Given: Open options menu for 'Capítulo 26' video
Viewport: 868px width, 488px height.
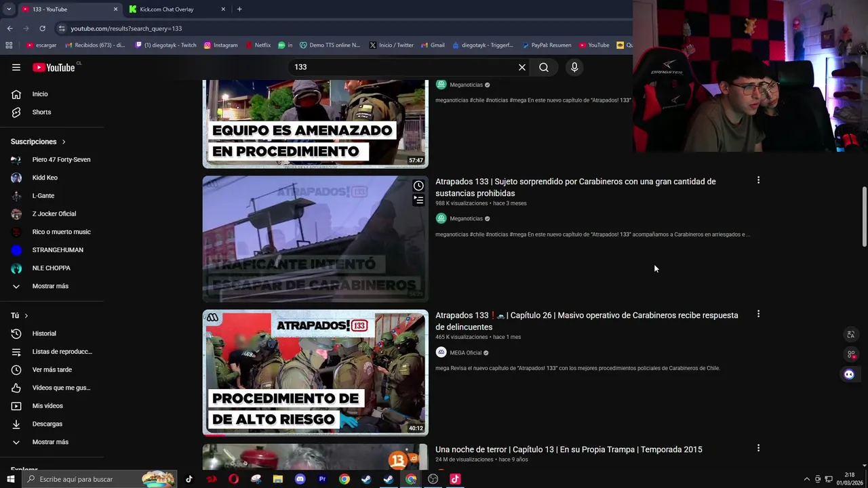Looking at the screenshot, I should [x=758, y=314].
